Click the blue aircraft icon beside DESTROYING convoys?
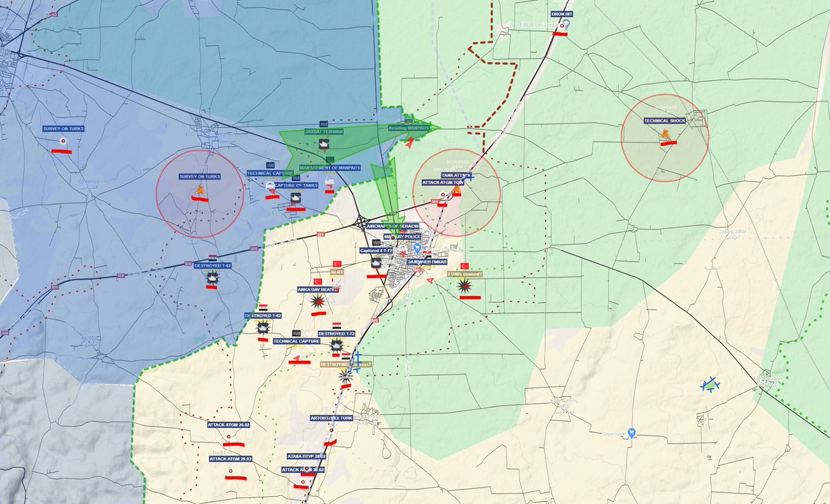 point(357,361)
